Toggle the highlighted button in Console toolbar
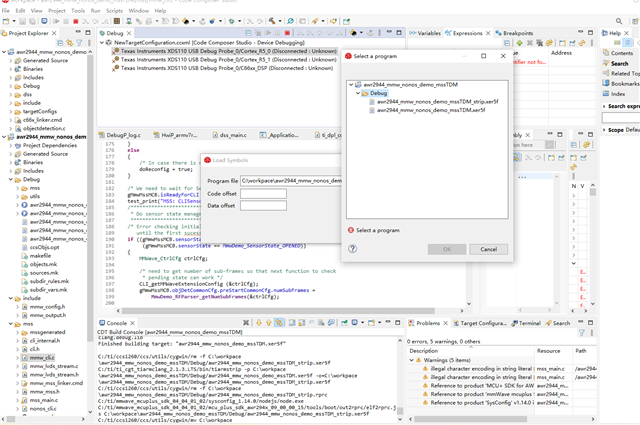This screenshot has height=425, width=640. click(x=279, y=323)
